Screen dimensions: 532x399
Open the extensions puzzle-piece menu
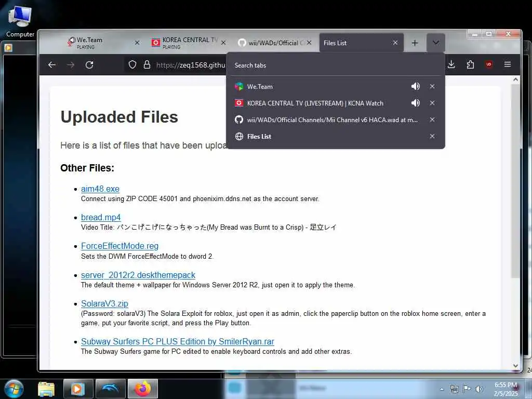[x=470, y=64]
